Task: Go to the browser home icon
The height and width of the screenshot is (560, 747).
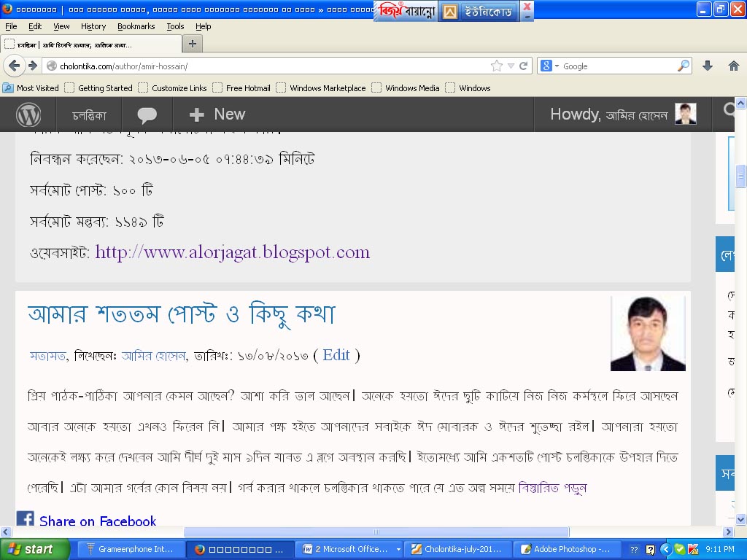Action: 734,66
